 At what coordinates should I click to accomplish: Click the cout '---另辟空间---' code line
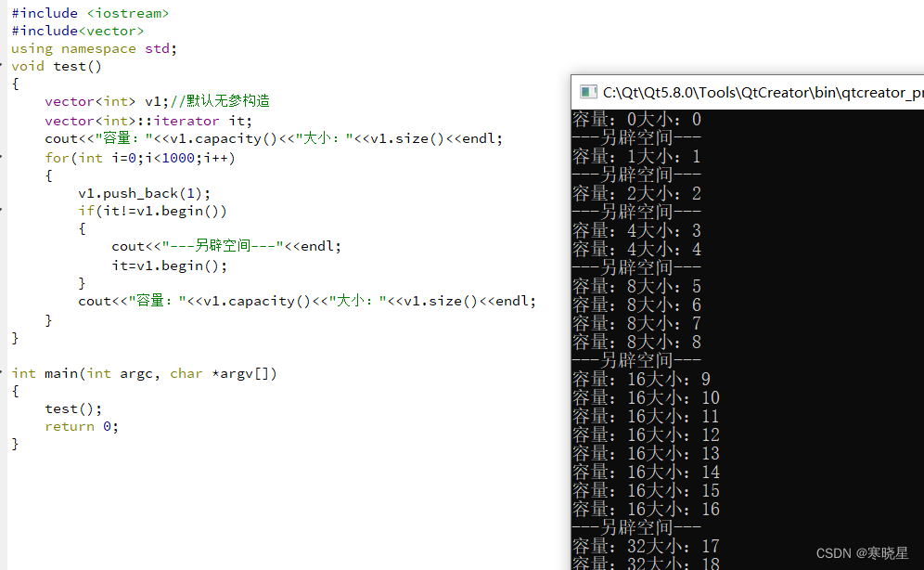point(226,246)
